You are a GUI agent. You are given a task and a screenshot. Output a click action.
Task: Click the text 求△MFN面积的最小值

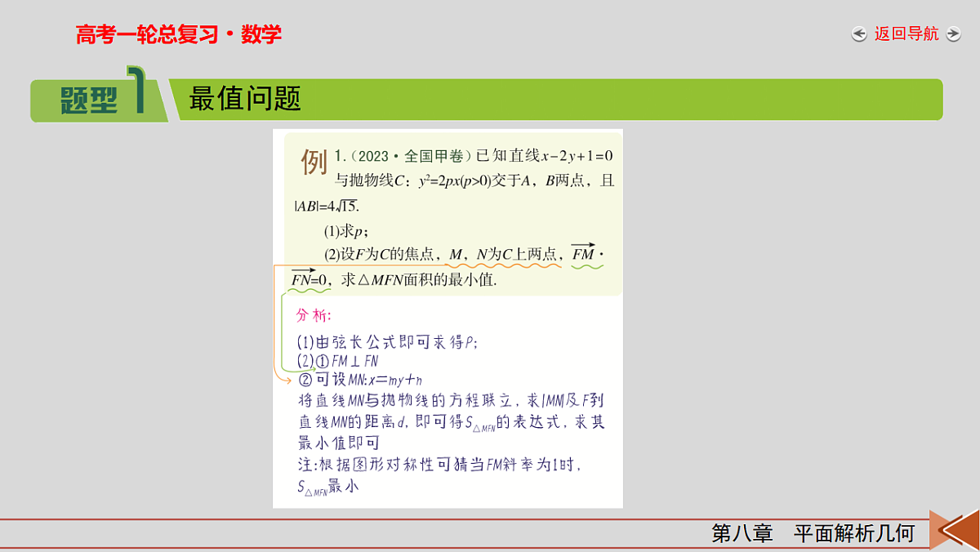click(x=419, y=280)
